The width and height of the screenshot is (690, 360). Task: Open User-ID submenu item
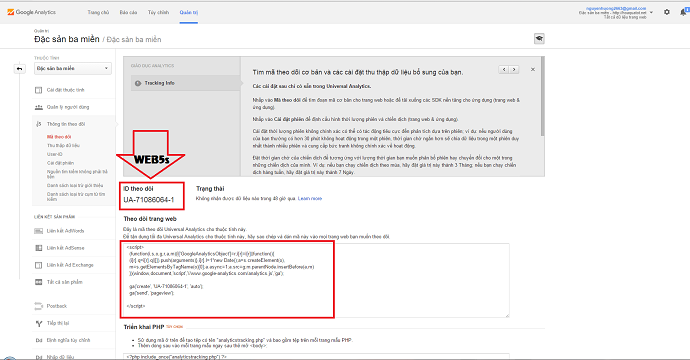(55, 154)
